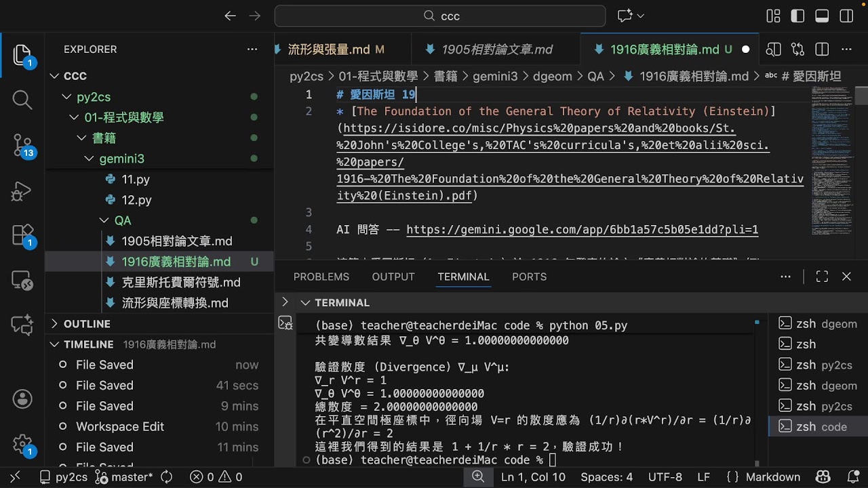
Task: Open the isidore.co Einstein paper link
Action: 570,162
